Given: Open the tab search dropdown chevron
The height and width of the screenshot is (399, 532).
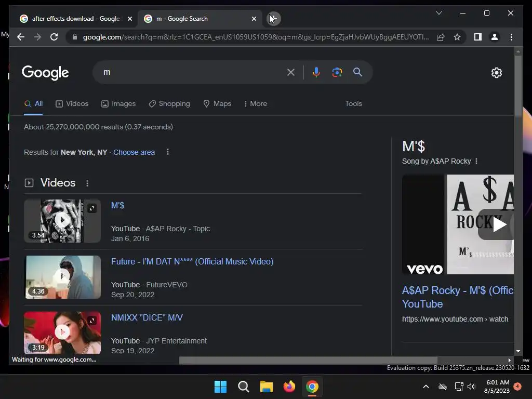Looking at the screenshot, I should click(438, 13).
